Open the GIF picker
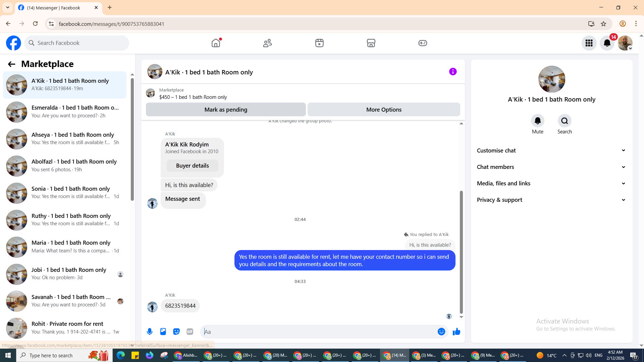Screen dimensions: 644x362 [190, 331]
